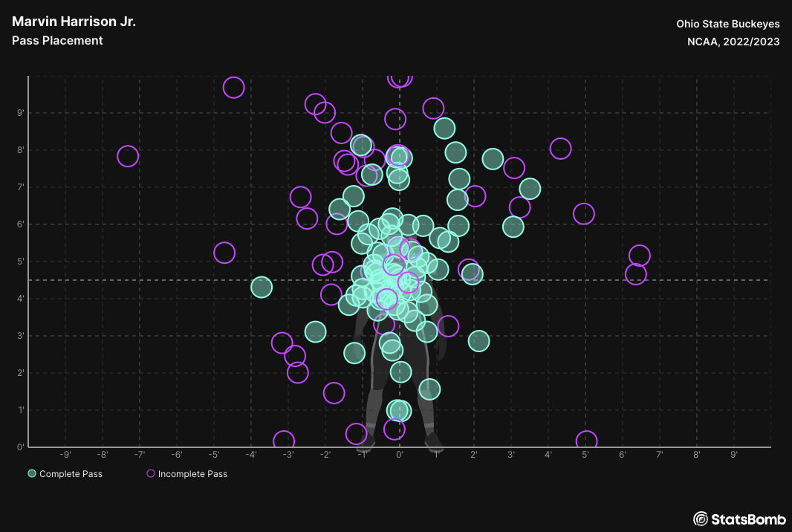
Task: Click the 8' label on horizontal axis
Action: [697, 455]
